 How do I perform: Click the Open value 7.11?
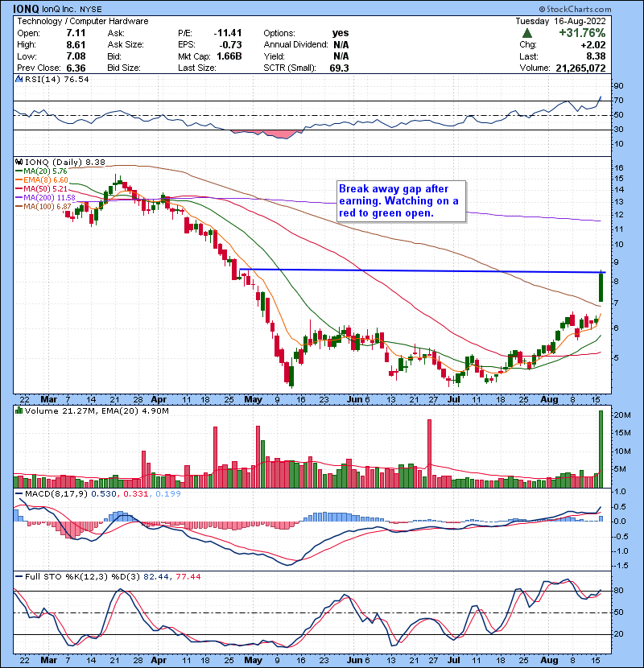[x=76, y=33]
